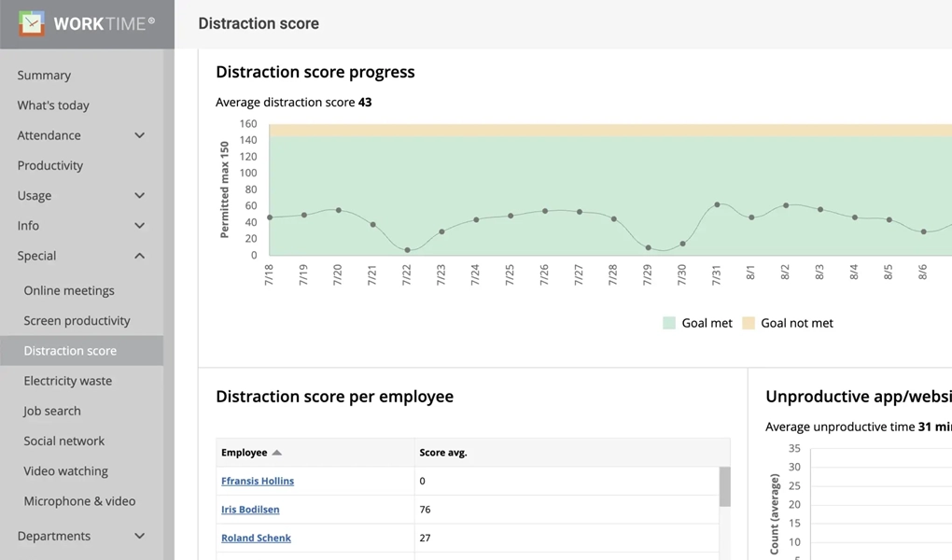Select Electricity waste report
This screenshot has width=952, height=560.
(x=67, y=381)
